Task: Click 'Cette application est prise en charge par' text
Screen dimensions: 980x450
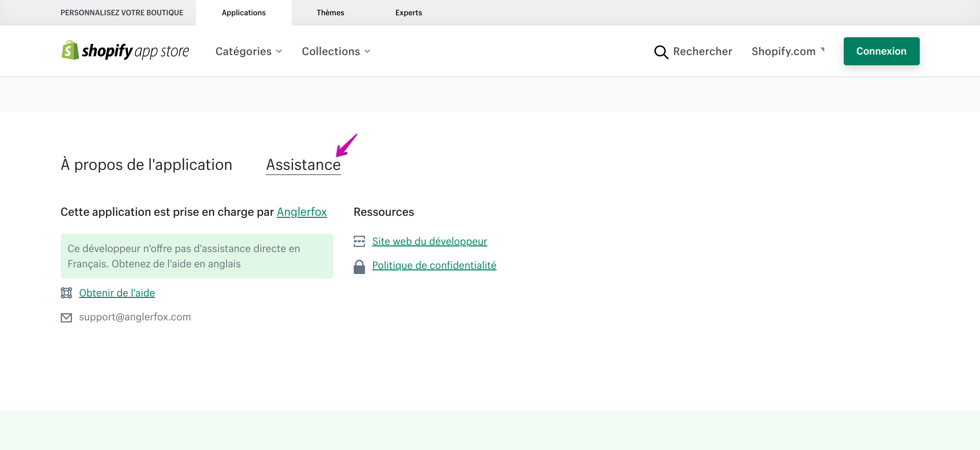Action: click(x=167, y=212)
